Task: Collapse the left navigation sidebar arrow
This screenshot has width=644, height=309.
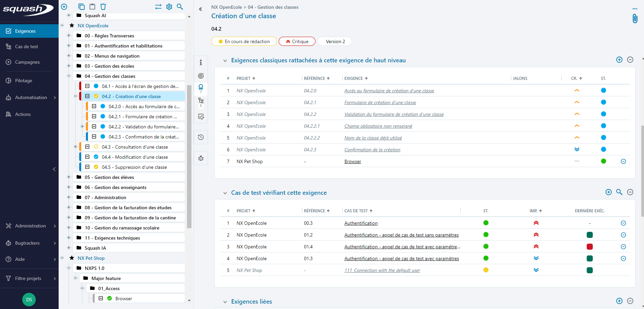Action: pos(54,169)
